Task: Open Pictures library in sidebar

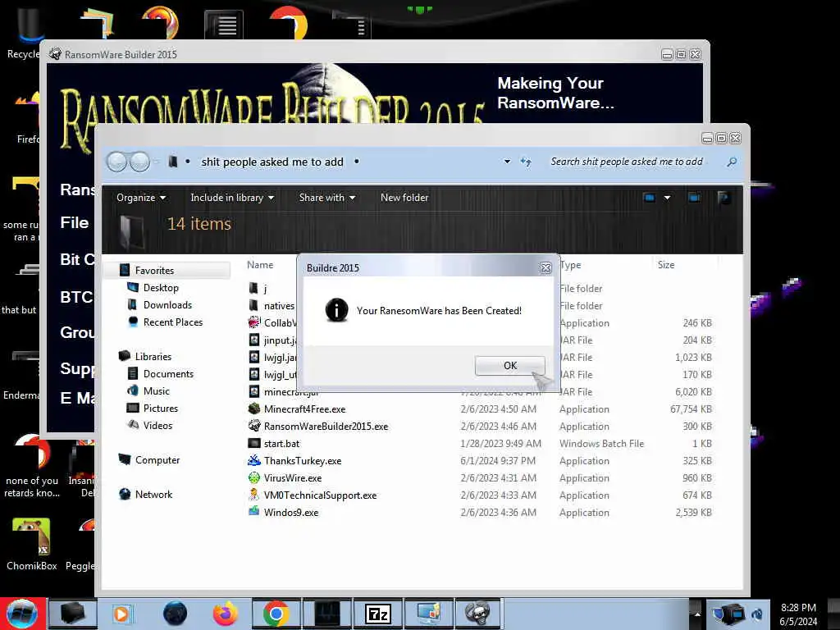Action: coord(160,409)
